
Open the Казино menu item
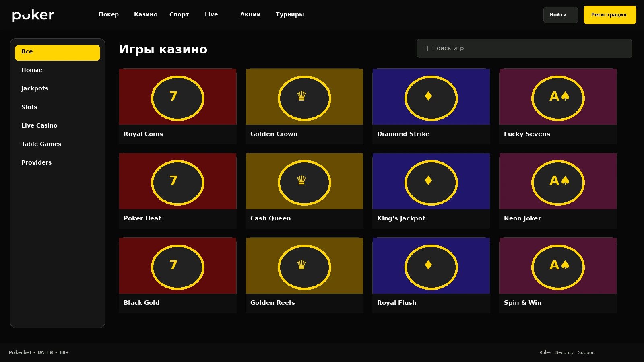pyautogui.click(x=146, y=14)
